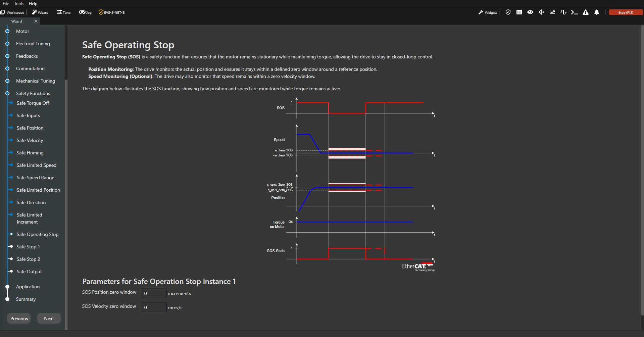Screen dimensions: 644x337
Task: Click the shield safety icon in the right toolbar
Action: [508, 12]
